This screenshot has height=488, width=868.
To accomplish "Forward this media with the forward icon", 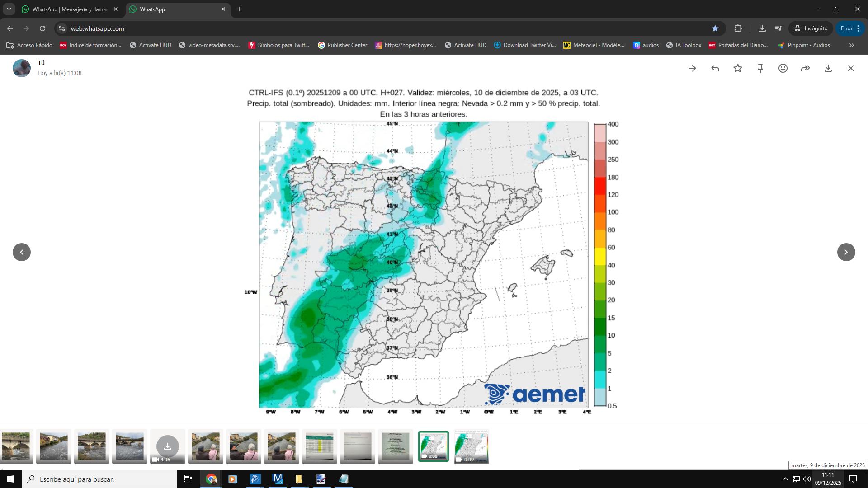I will pos(805,68).
